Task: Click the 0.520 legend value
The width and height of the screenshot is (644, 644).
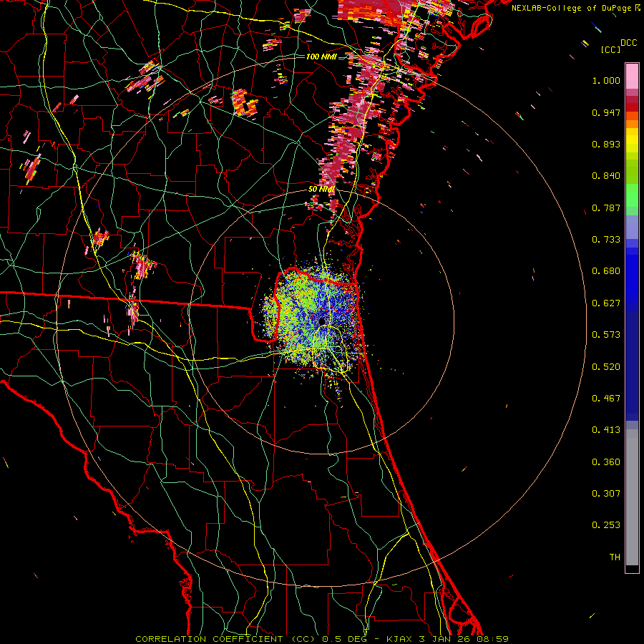Action: coord(606,367)
